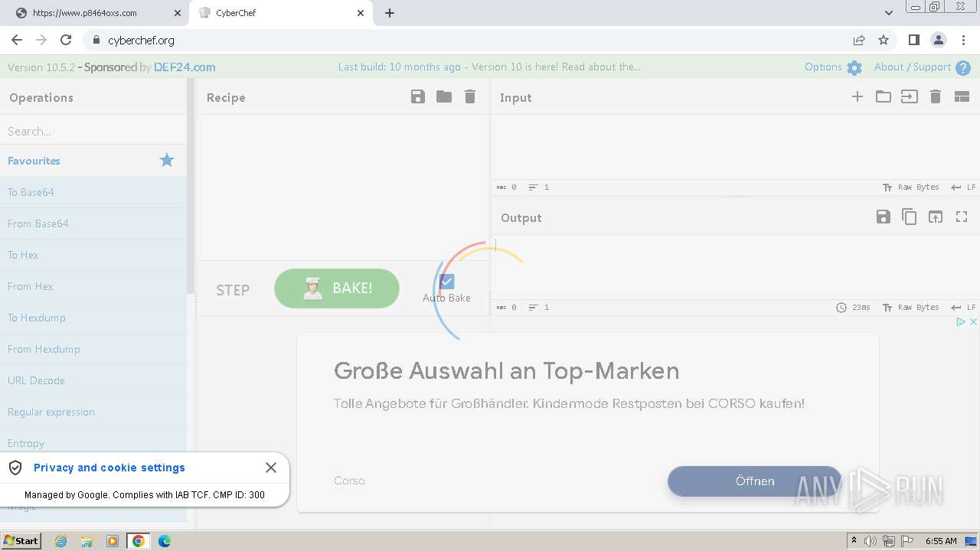980x551 pixels.
Task: Open the Version 10 announcement link
Action: point(557,67)
